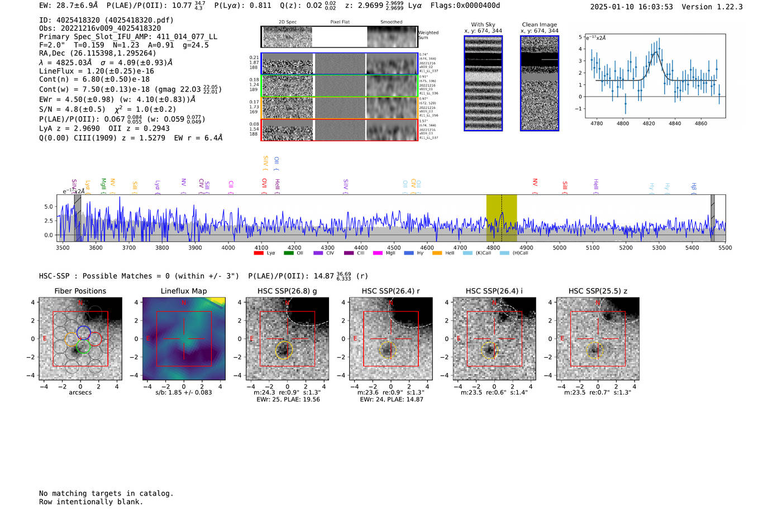Open the Lineflux Map panel

click(184, 339)
